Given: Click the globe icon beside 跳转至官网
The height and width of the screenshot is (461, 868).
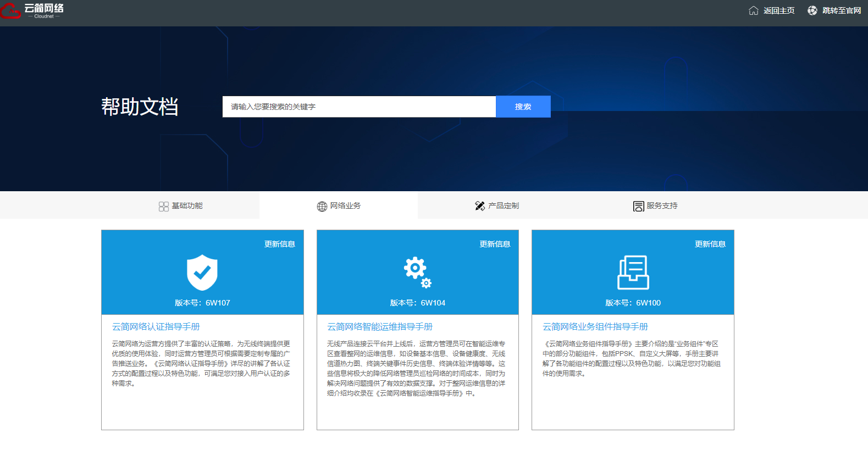Looking at the screenshot, I should pos(812,10).
